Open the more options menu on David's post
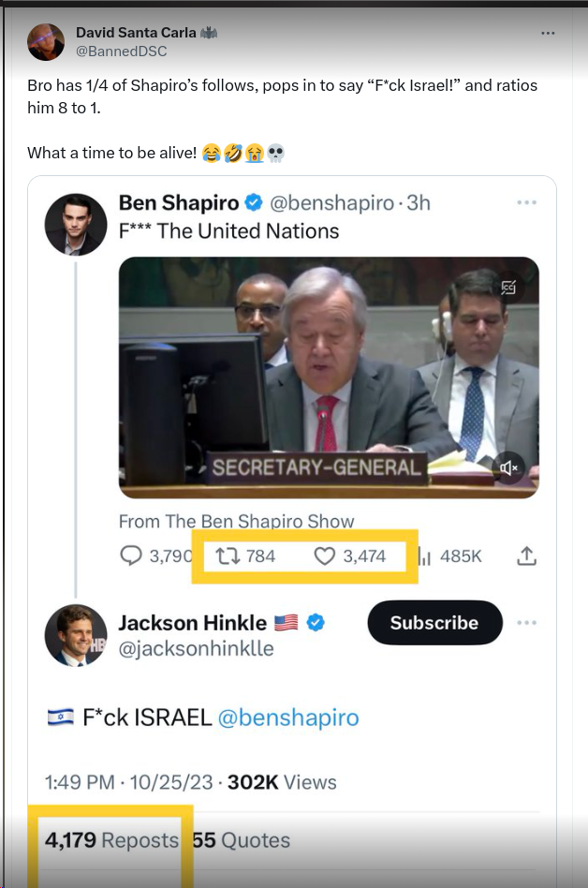The height and width of the screenshot is (888, 588). point(548,33)
